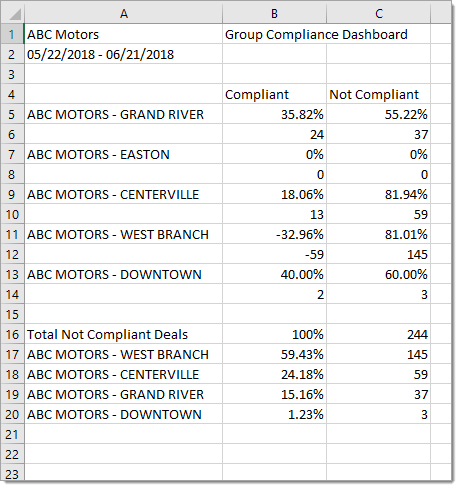The image size is (459, 488).
Task: Select the -32.96% West Branch cell
Action: click(274, 234)
